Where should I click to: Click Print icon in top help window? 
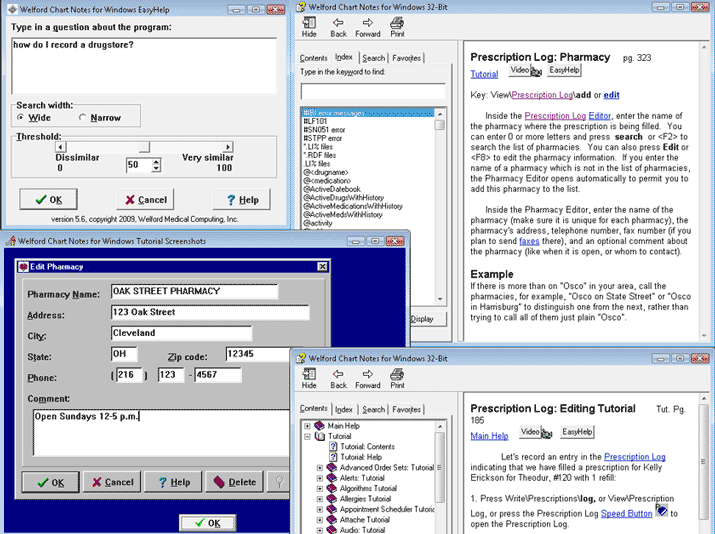(397, 22)
